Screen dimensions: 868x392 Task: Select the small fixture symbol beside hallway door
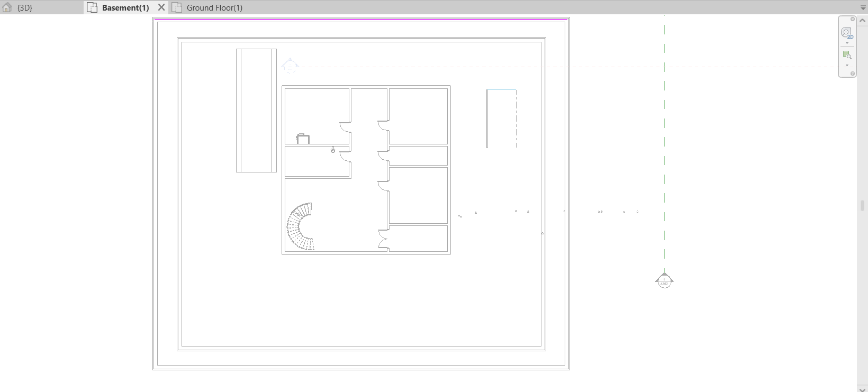tap(332, 150)
